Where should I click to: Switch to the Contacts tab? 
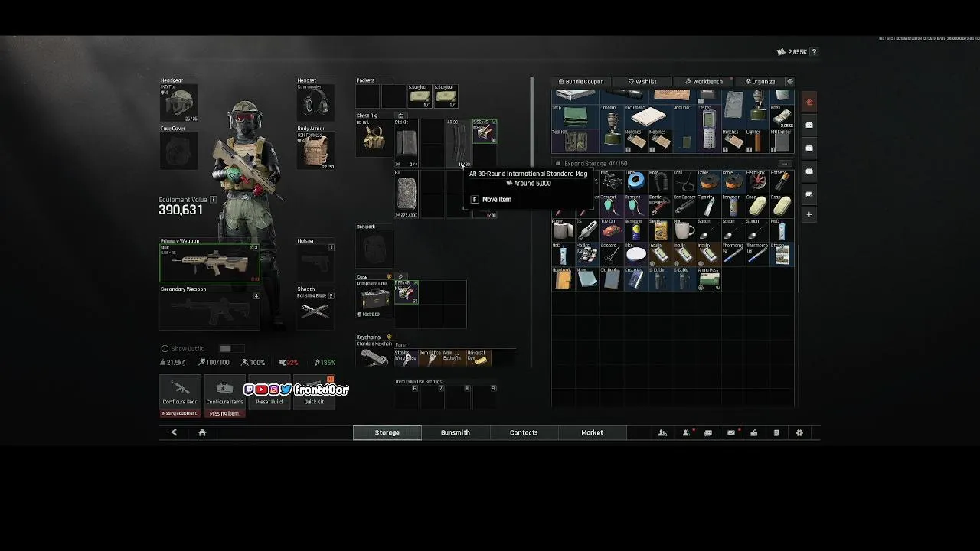(x=524, y=432)
